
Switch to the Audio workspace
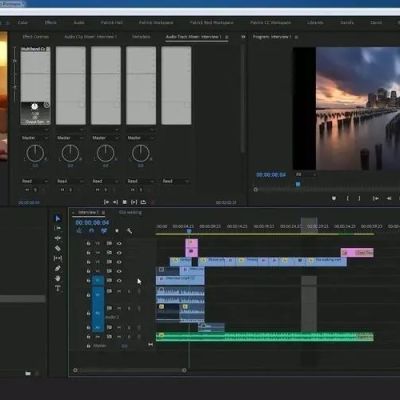tap(79, 22)
